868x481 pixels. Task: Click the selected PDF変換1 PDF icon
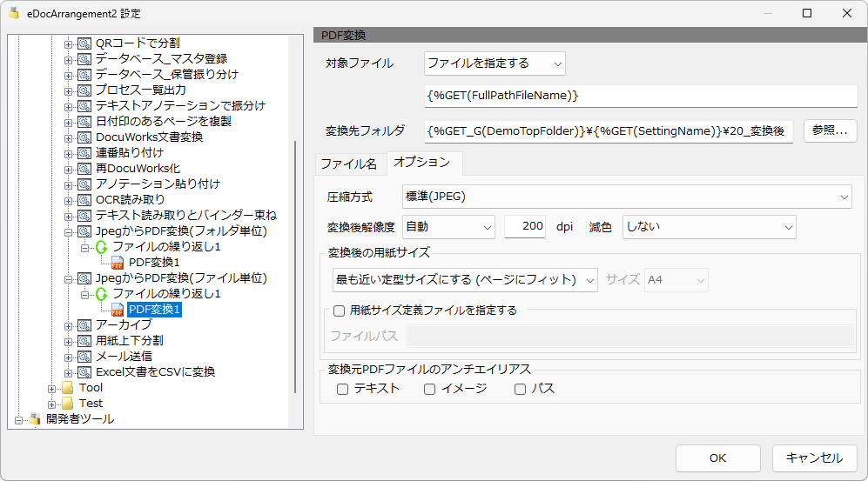[117, 310]
